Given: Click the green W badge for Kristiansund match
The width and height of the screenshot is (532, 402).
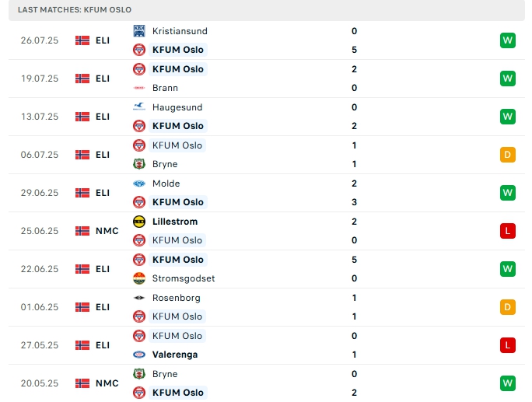Looking at the screenshot, I should (x=508, y=40).
